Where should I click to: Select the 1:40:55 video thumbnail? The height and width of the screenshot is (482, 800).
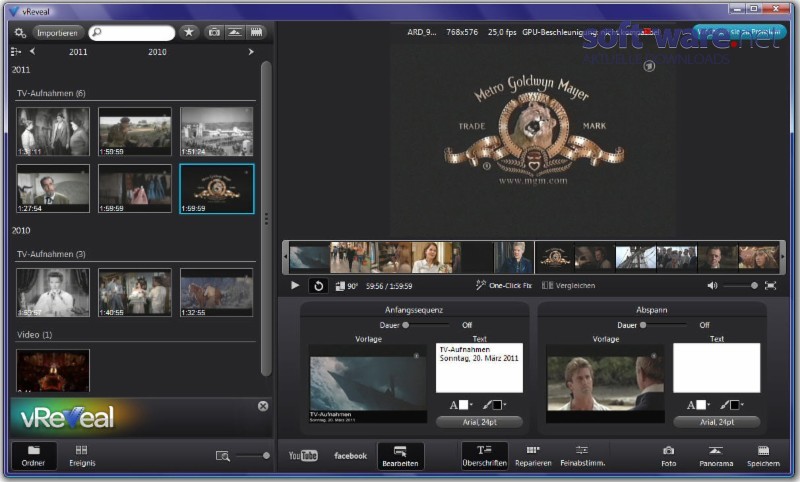(135, 293)
